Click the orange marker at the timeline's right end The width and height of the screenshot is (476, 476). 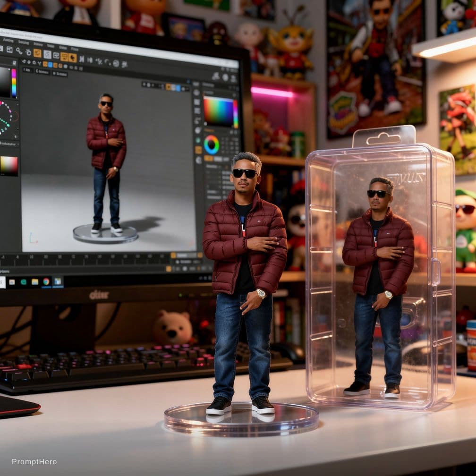(x=173, y=255)
